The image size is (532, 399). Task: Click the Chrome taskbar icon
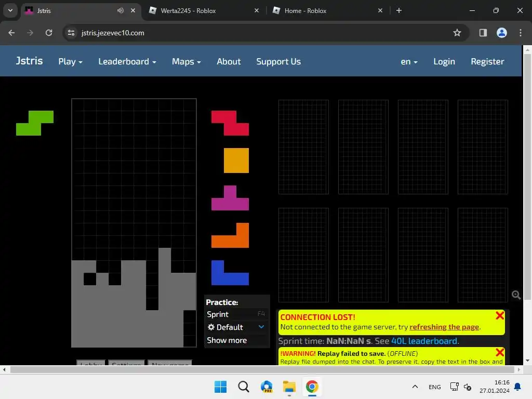tap(312, 387)
